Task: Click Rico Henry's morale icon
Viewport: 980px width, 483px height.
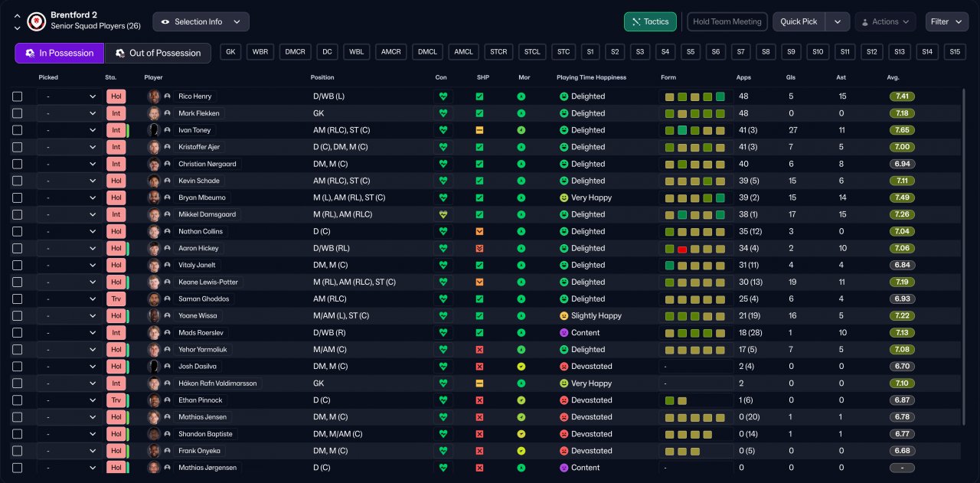Action: coord(521,96)
